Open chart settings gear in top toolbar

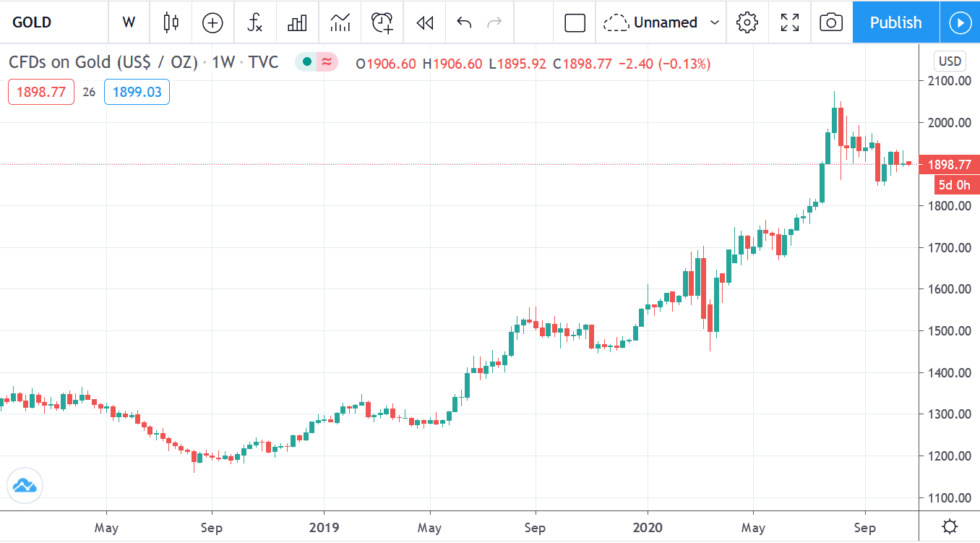click(747, 22)
